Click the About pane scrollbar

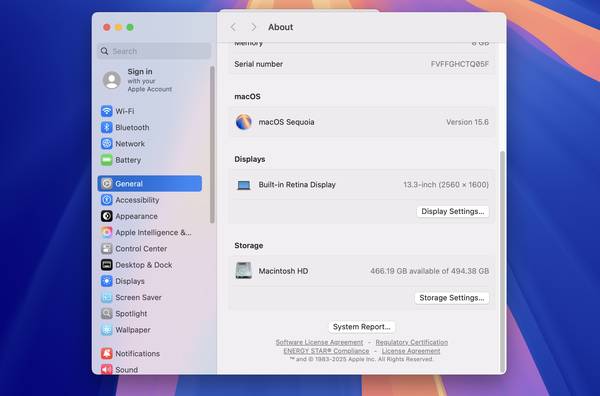pyautogui.click(x=502, y=261)
